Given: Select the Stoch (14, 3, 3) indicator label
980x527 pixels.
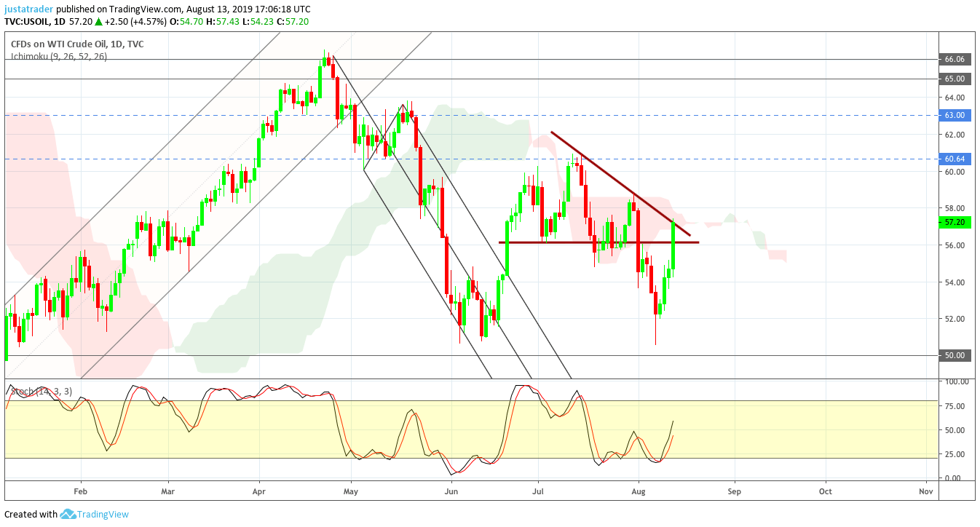Looking at the screenshot, I should (41, 392).
